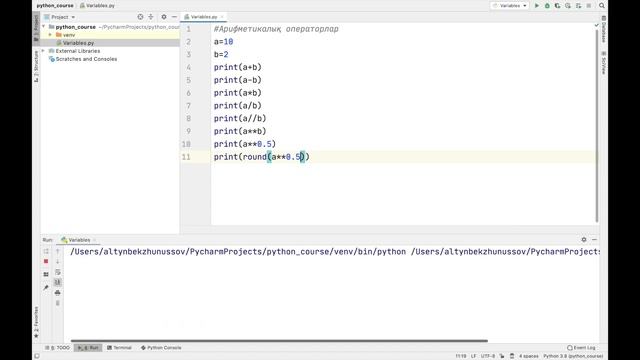The width and height of the screenshot is (640, 360).
Task: Rerun program icon in Run panel
Action: point(46,251)
